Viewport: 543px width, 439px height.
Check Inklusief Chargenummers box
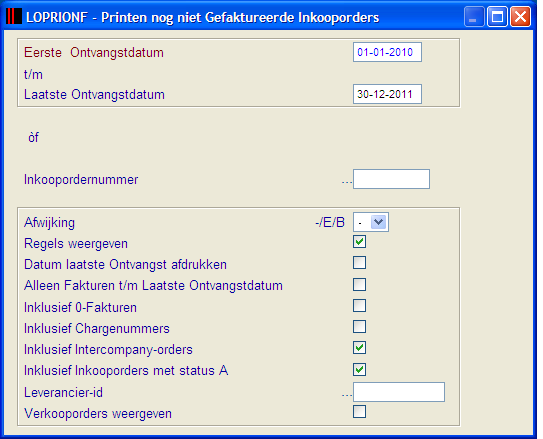click(359, 326)
